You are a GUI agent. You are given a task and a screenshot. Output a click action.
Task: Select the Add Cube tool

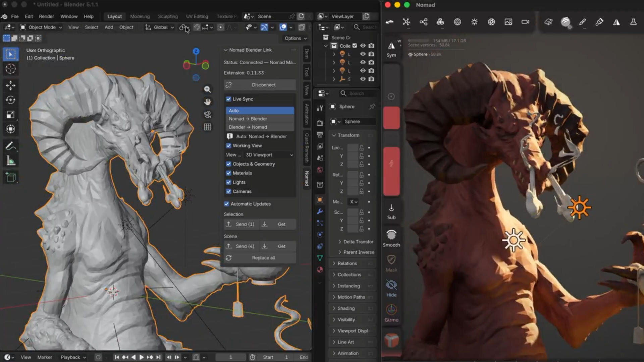point(10,177)
